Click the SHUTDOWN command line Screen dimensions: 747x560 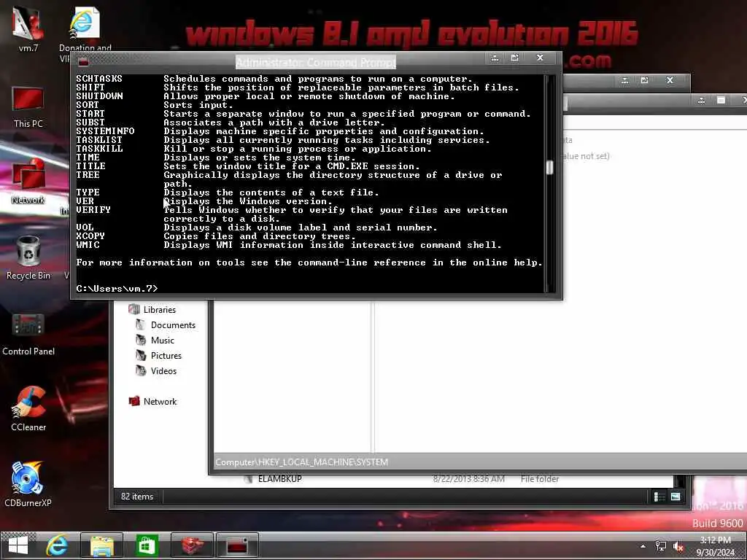[266, 96]
